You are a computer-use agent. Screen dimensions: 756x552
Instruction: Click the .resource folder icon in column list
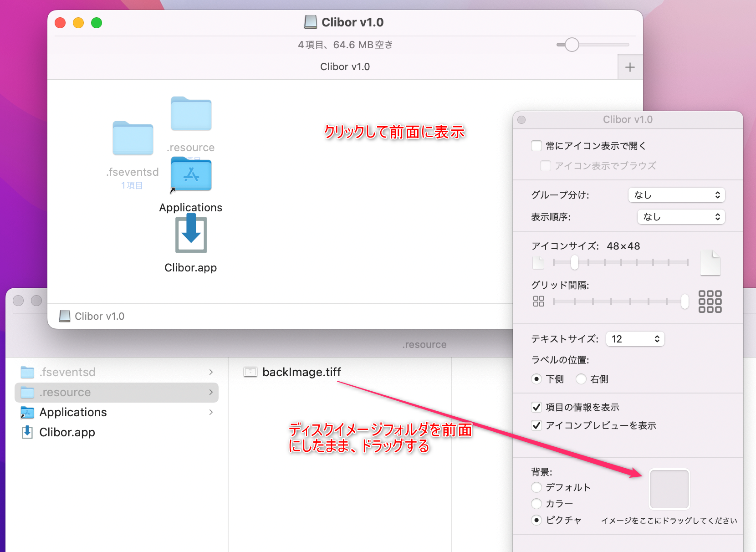point(27,392)
